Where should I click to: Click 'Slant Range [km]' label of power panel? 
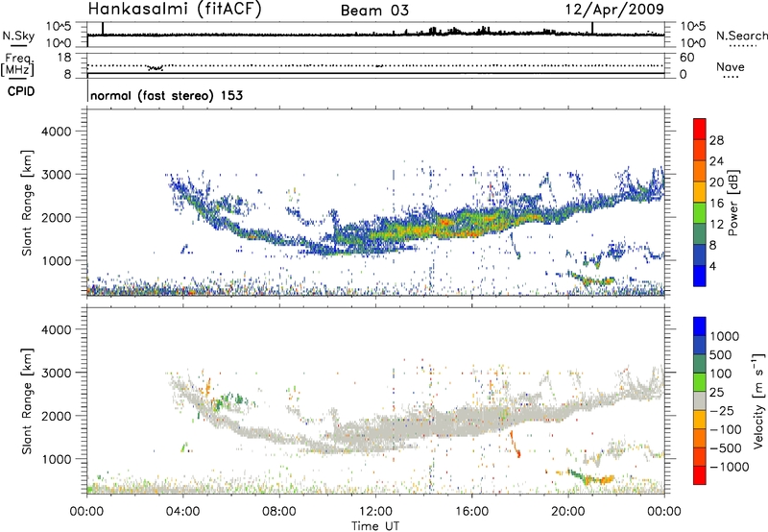click(x=27, y=203)
